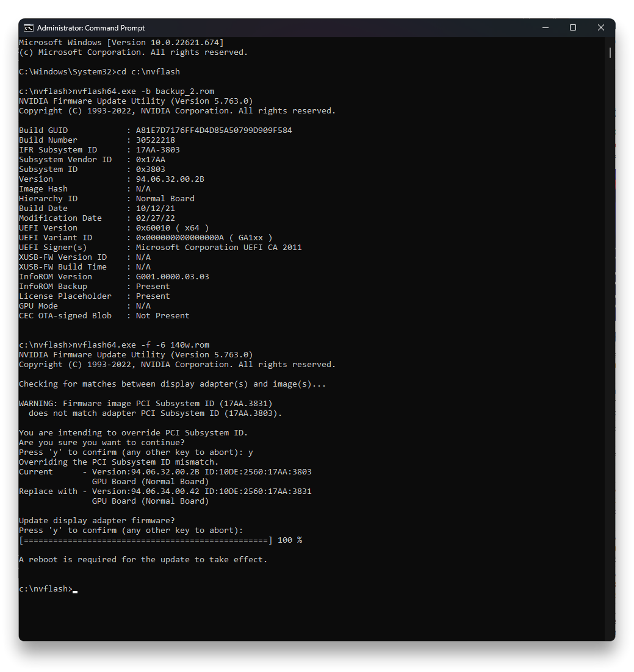This screenshot has height=672, width=634.
Task: Click the "Administrator: Command Prompt" title text
Action: [91, 28]
